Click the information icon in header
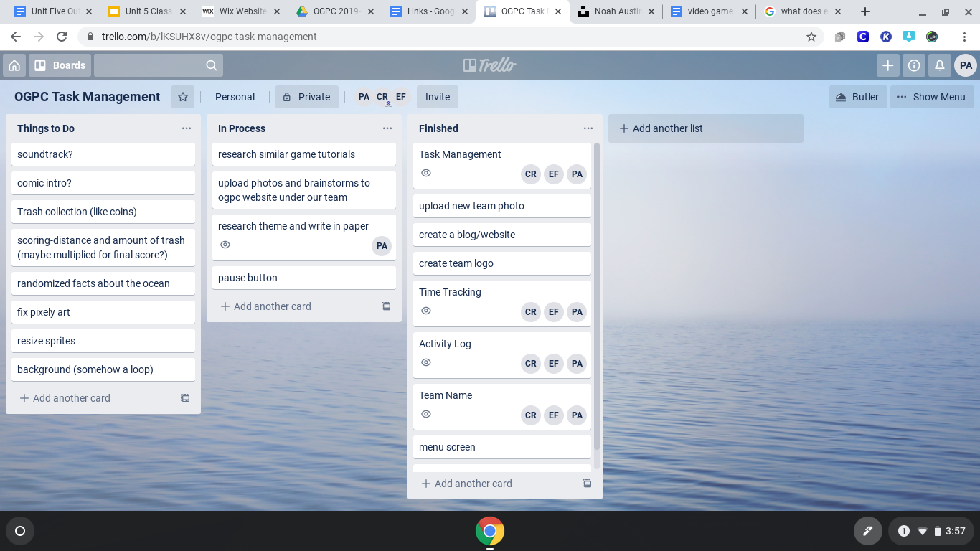This screenshot has width=980, height=551. click(x=914, y=65)
